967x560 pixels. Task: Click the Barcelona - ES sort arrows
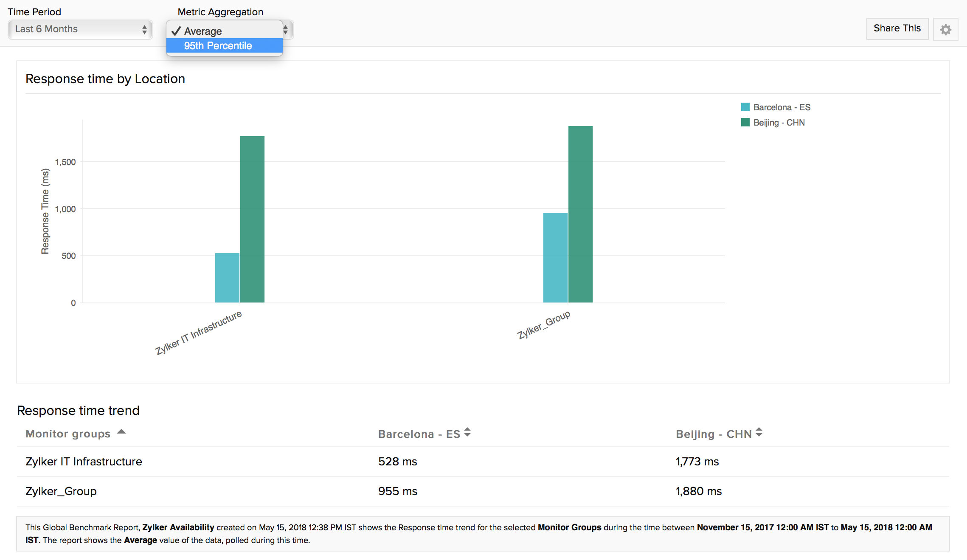[x=467, y=433]
